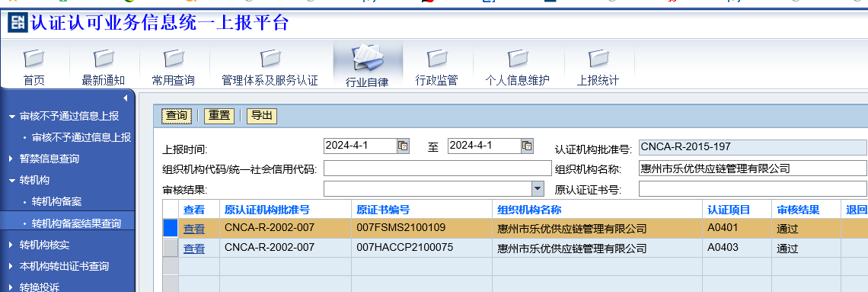Open the 管理体系及服务认证 folder icon
This screenshot has height=292, width=868.
click(270, 58)
